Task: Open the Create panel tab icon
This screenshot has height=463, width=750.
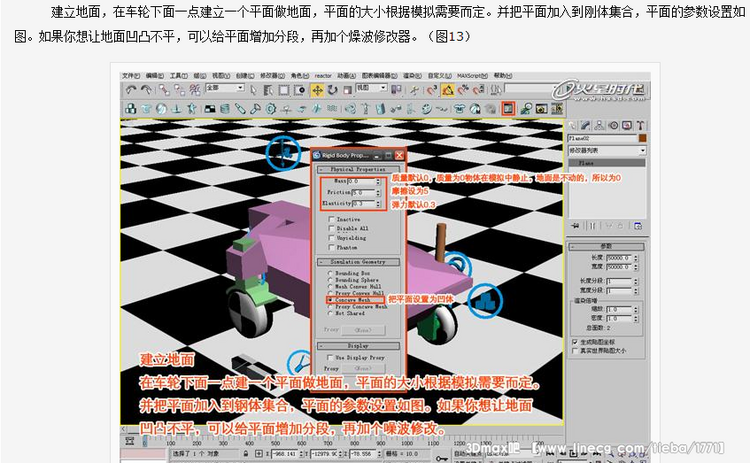Action: [573, 125]
